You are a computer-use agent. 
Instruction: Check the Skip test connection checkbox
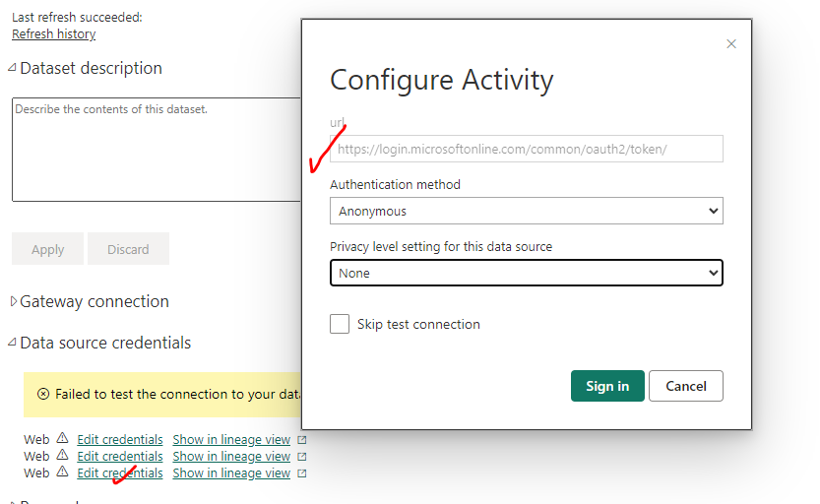(x=340, y=324)
